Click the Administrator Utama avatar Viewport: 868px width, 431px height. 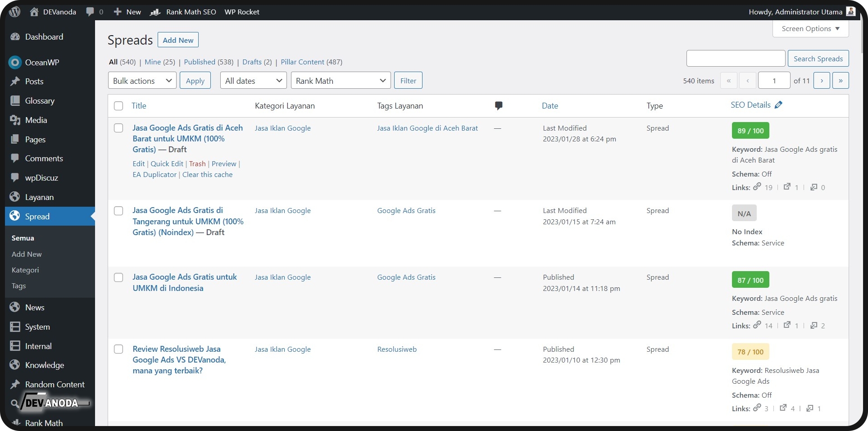point(850,12)
